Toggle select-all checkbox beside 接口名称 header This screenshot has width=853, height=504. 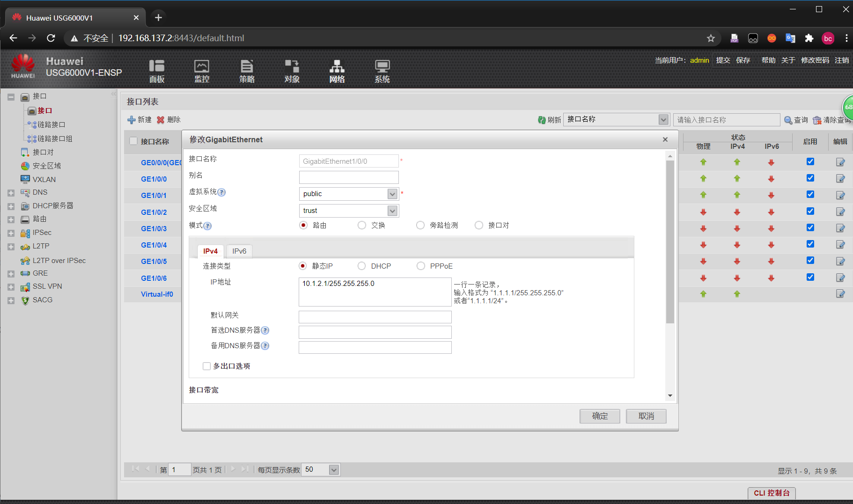[133, 141]
